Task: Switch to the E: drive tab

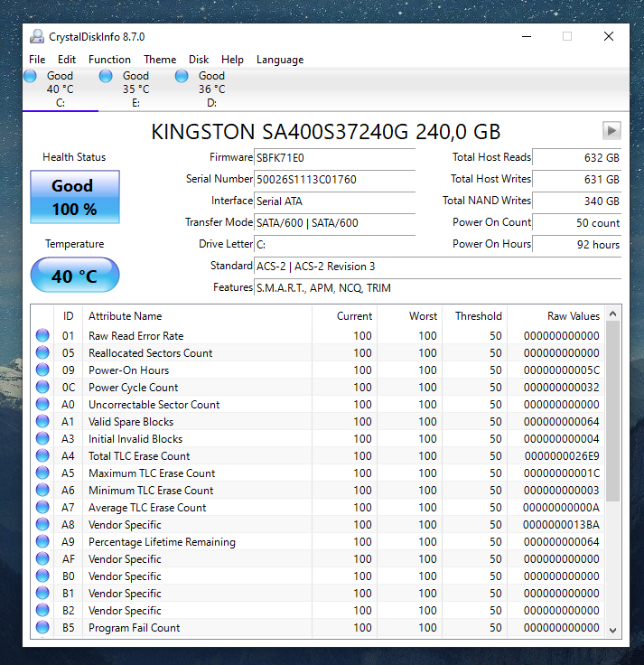Action: [x=136, y=89]
